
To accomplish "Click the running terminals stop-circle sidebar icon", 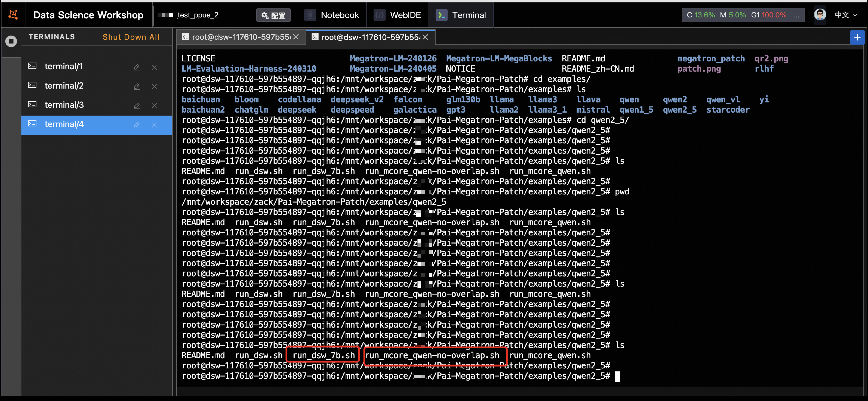I will pyautogui.click(x=11, y=41).
